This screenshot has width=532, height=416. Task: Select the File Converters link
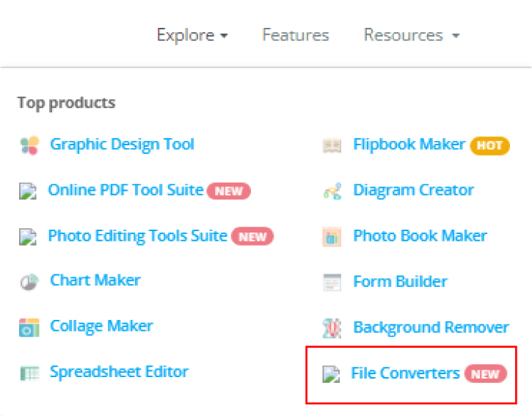coord(405,373)
